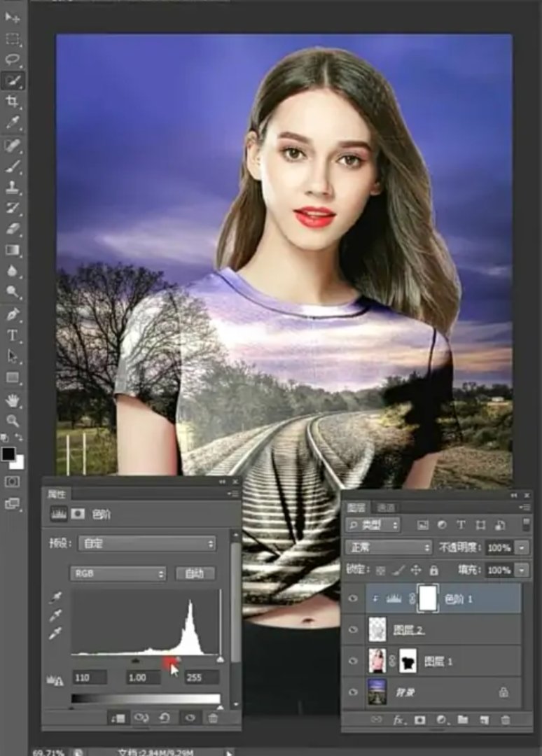Click the 属性 panel tab
The height and width of the screenshot is (756, 542).
56,494
